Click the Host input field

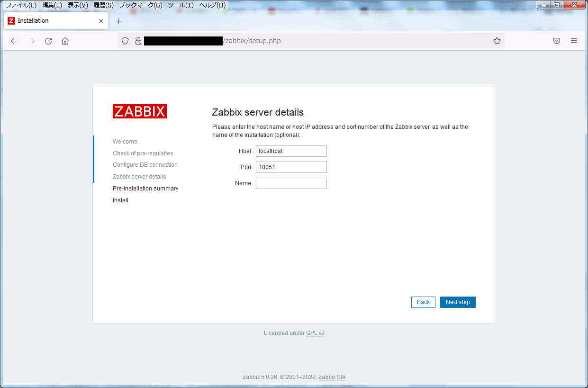pos(291,151)
